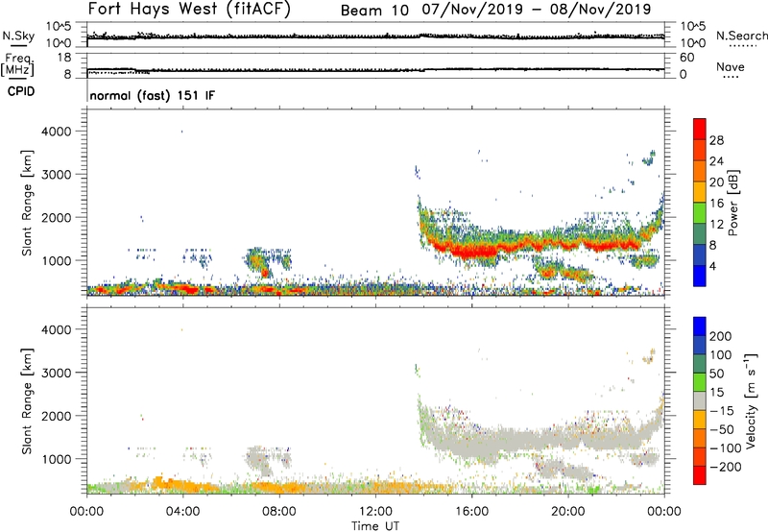Click the '60' Nave axis value
Image resolution: width=768 pixels, height=532 pixels.
click(686, 58)
